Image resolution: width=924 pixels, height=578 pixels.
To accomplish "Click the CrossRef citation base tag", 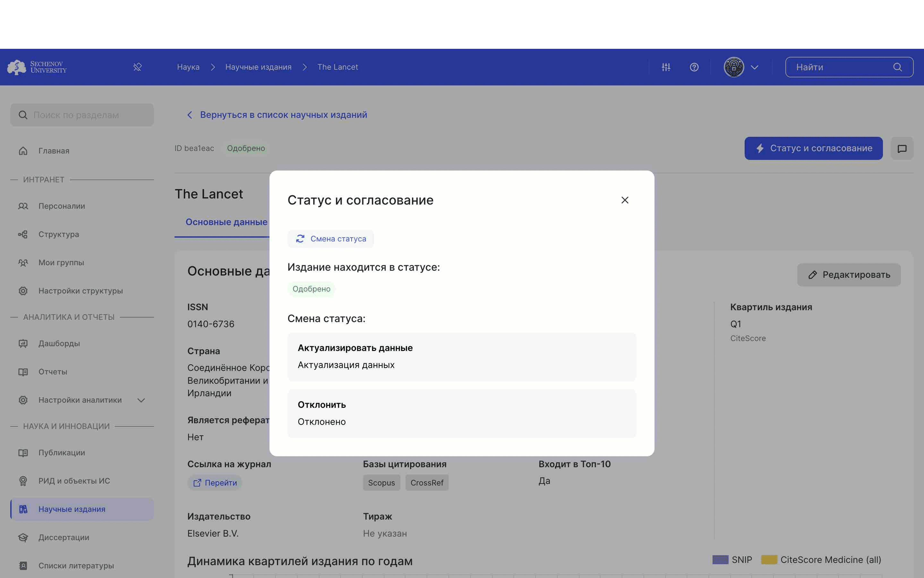I will tap(427, 483).
